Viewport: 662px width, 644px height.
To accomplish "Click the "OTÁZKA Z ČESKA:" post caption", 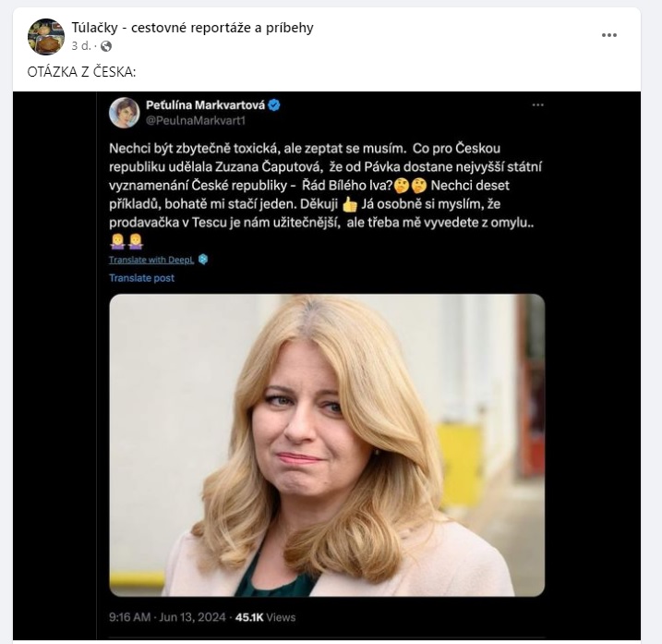I will pos(80,73).
